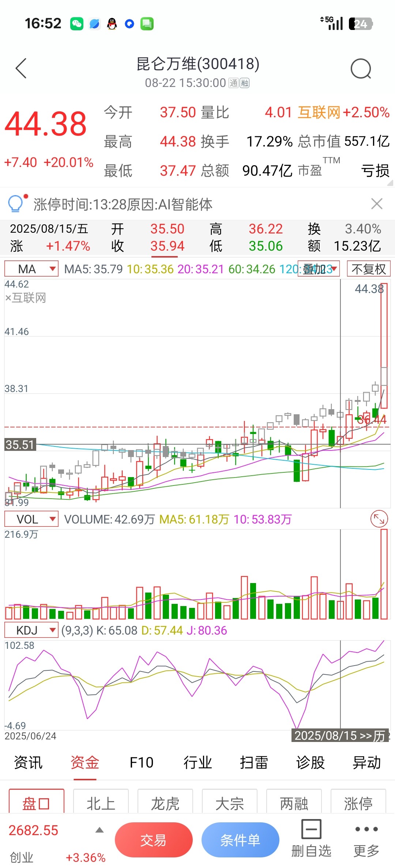Open the 叠加 overlay dropdown
Image resolution: width=395 pixels, height=868 pixels.
(x=319, y=269)
